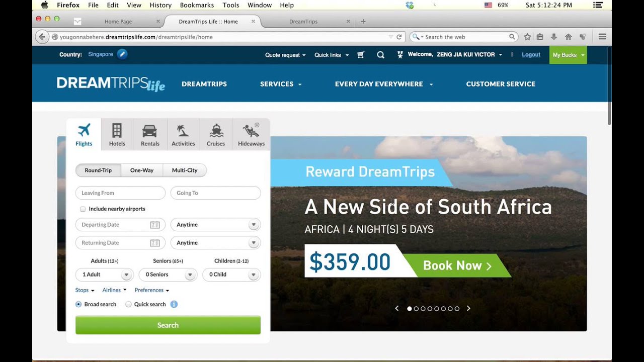This screenshot has width=644, height=362.
Task: Select the Rentals car icon tab
Action: 150,134
